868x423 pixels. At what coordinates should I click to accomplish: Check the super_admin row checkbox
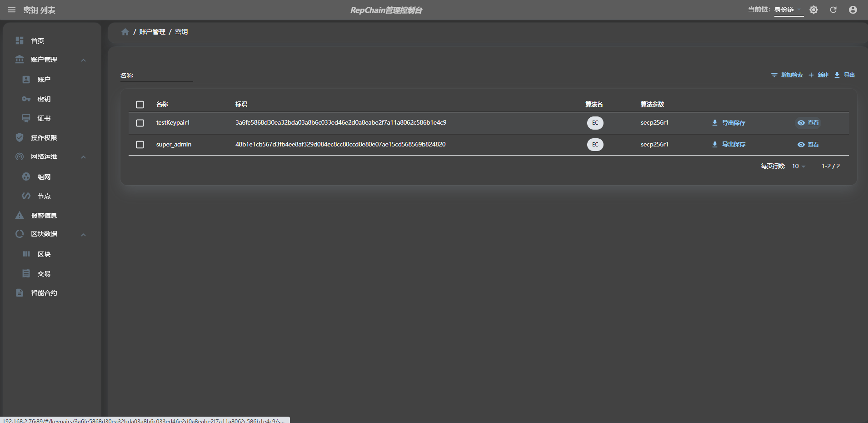tap(140, 145)
